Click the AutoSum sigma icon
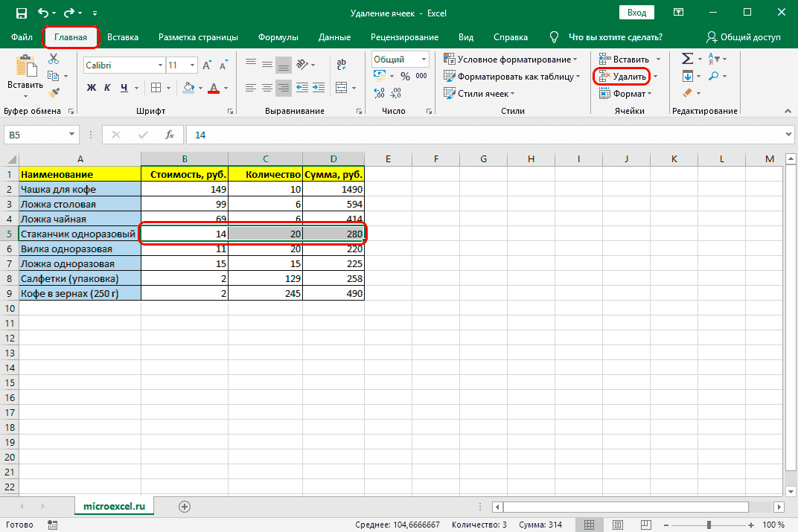 tap(687, 59)
